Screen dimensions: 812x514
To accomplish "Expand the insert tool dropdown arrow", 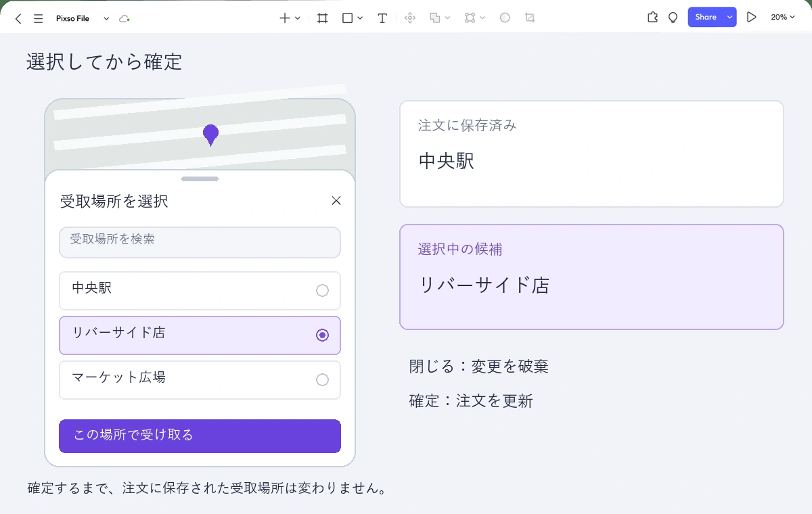I will pos(298,18).
